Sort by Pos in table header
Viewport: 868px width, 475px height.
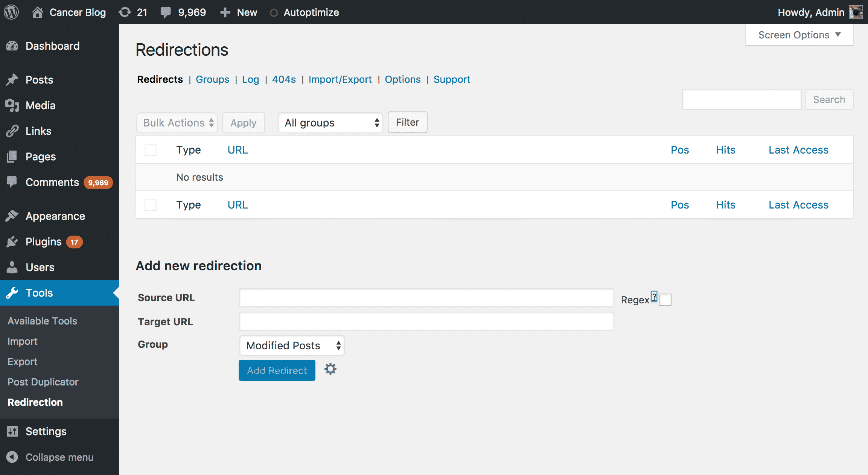tap(680, 150)
